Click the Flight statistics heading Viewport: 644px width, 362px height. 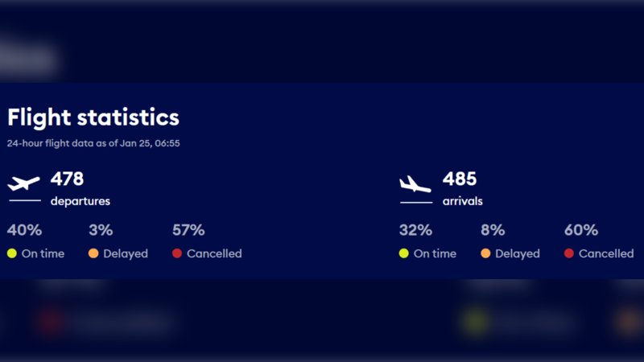click(93, 117)
